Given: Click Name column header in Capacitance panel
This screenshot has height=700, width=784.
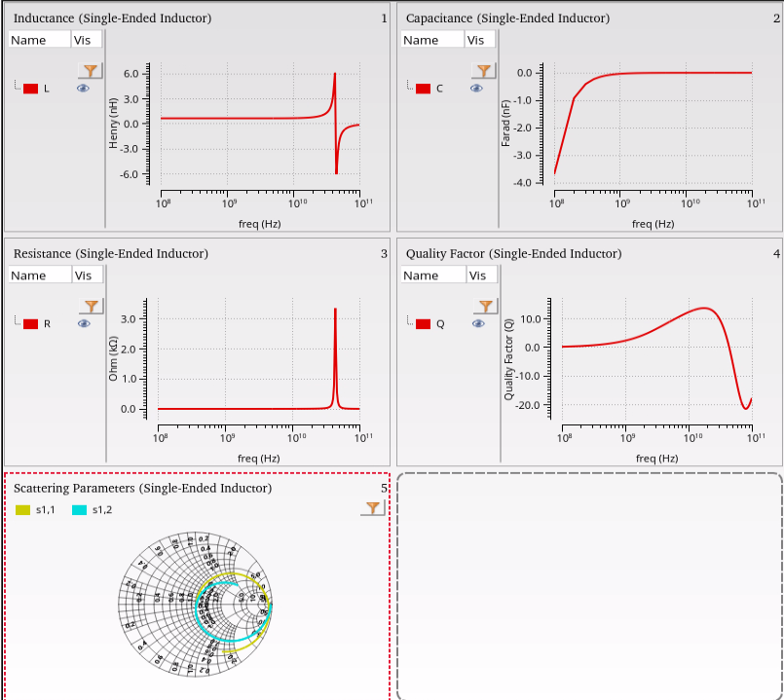Looking at the screenshot, I should [x=432, y=40].
